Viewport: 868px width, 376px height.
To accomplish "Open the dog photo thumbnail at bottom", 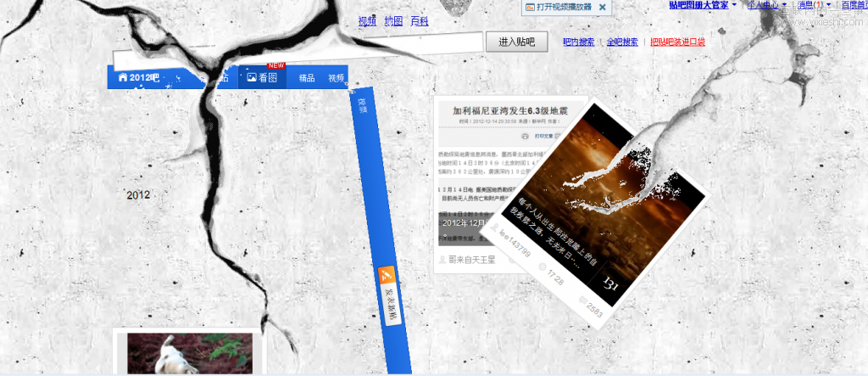I will [x=190, y=353].
